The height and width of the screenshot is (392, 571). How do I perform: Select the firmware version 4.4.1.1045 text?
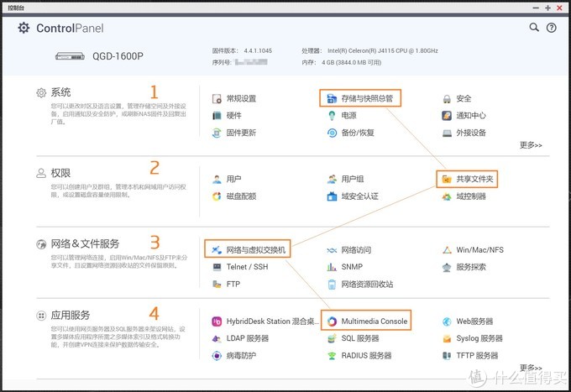pyautogui.click(x=258, y=50)
